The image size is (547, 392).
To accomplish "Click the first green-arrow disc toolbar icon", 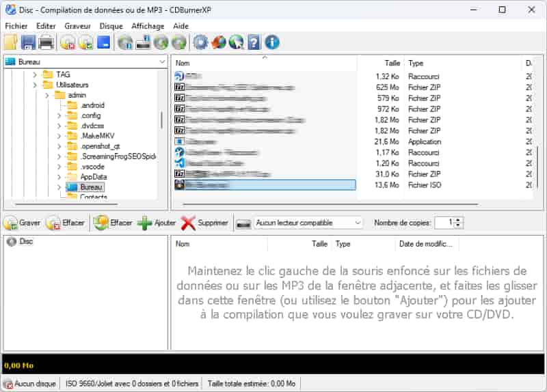I will point(161,42).
